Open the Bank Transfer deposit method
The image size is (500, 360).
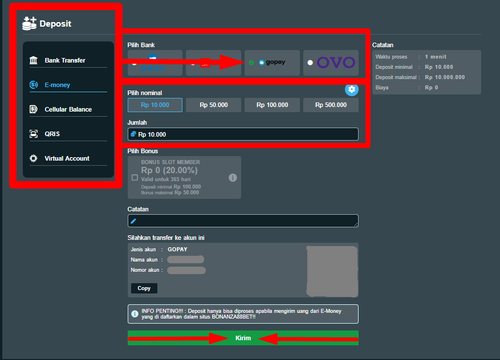coord(68,60)
